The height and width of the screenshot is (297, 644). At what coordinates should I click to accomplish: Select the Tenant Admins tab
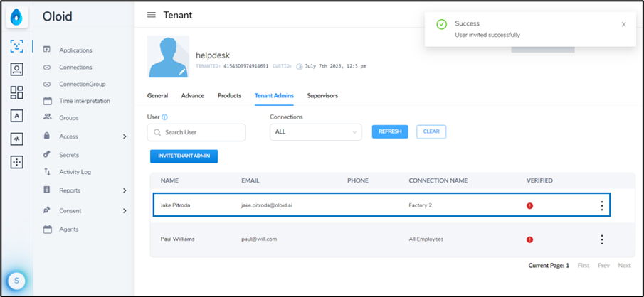[274, 96]
